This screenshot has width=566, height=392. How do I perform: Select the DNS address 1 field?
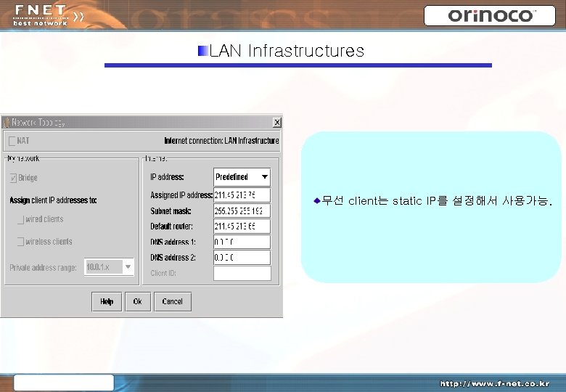click(x=242, y=242)
